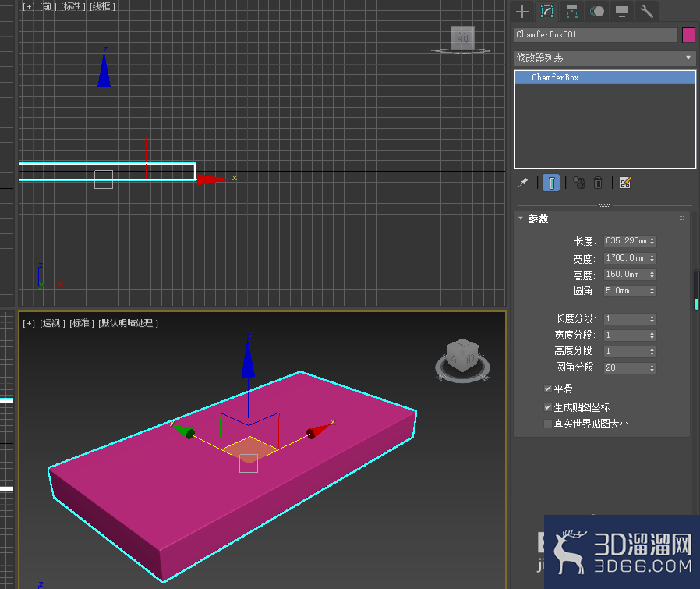Viewport: 700px width, 589px height.
Task: Uncheck the 生成贴图坐标 checkbox
Action: tap(548, 407)
